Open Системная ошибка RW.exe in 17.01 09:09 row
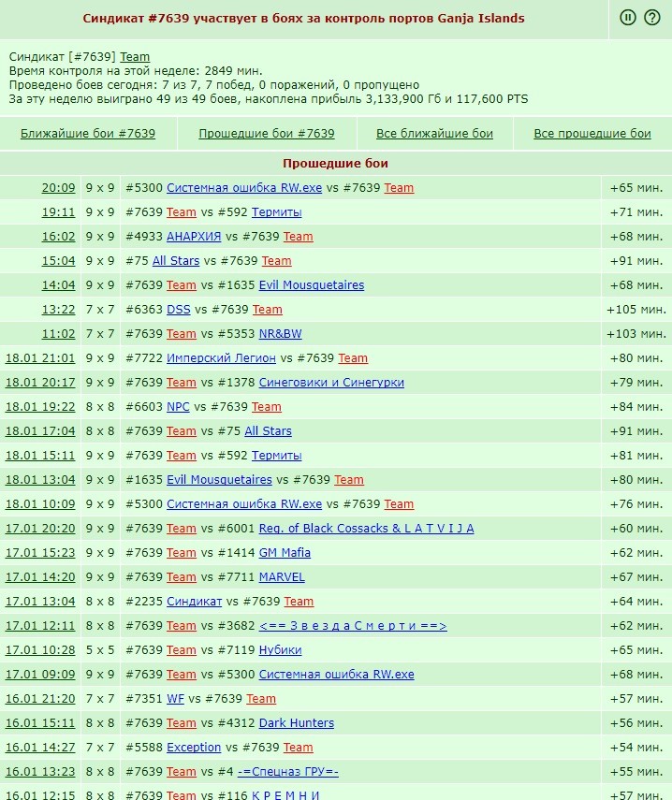Image resolution: width=672 pixels, height=800 pixels. coord(337,675)
